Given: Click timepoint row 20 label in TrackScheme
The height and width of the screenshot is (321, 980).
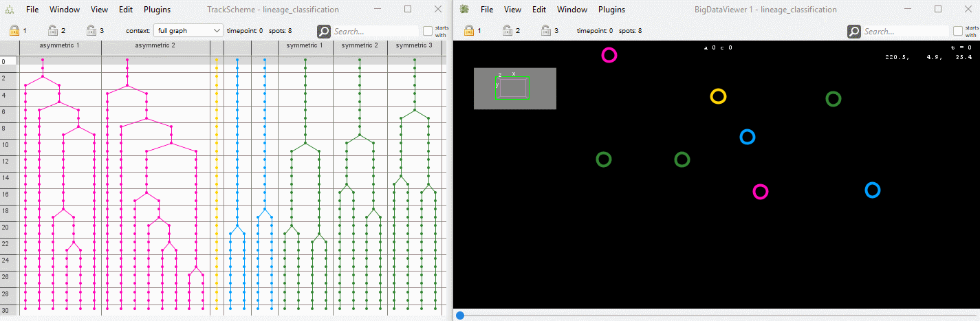Looking at the screenshot, I should pyautogui.click(x=4, y=227).
